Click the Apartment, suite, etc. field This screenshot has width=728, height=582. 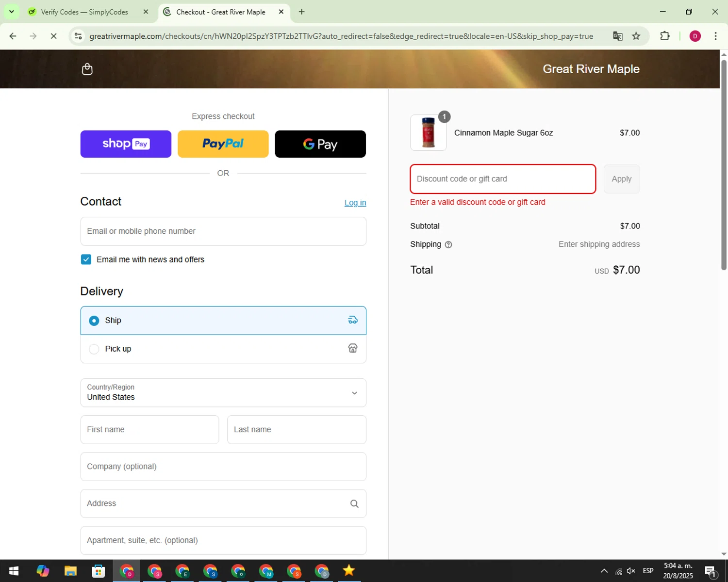click(x=223, y=540)
